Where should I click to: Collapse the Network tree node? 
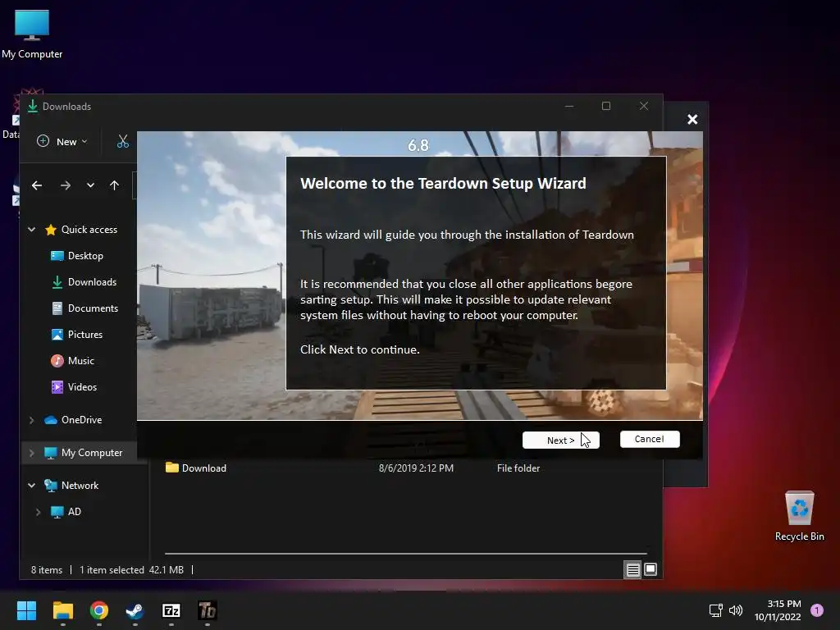coord(32,486)
